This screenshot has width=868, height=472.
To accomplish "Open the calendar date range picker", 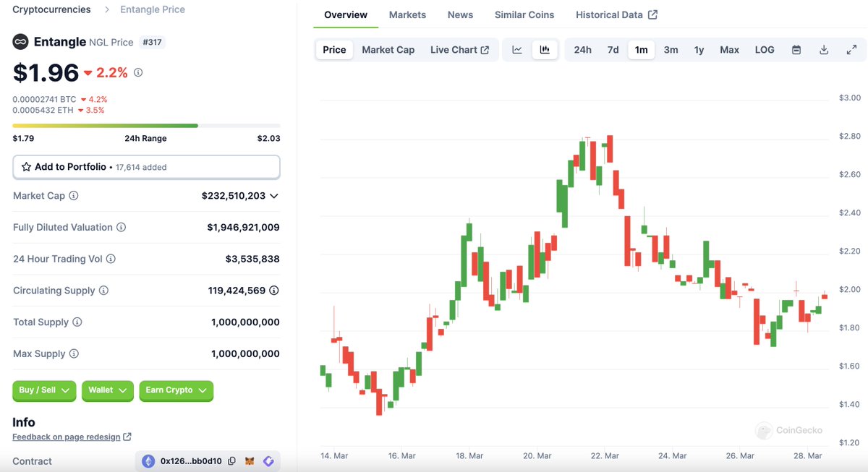I will [796, 50].
